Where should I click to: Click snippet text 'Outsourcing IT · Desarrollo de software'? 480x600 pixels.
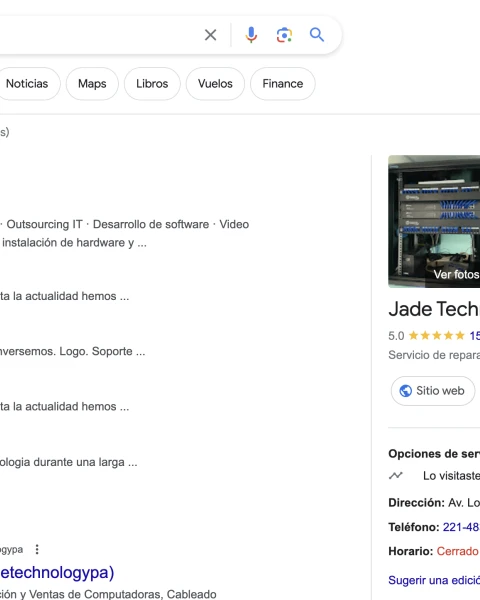pyautogui.click(x=108, y=224)
